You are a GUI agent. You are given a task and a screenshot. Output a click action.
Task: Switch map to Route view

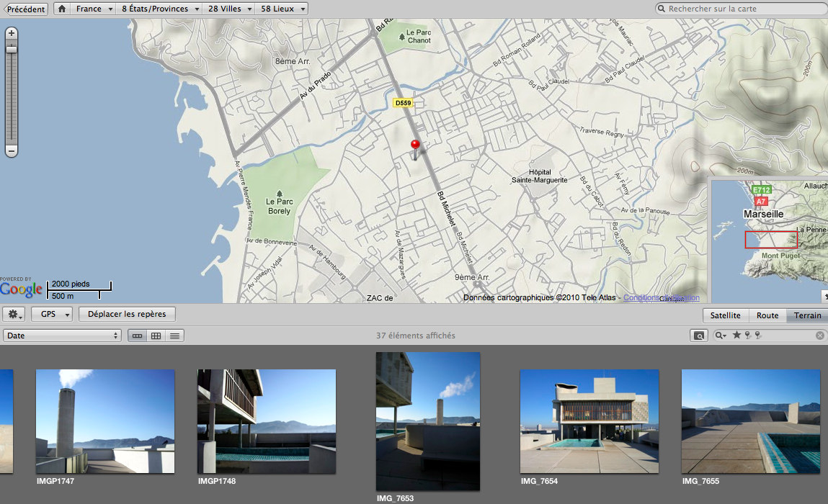pos(767,315)
